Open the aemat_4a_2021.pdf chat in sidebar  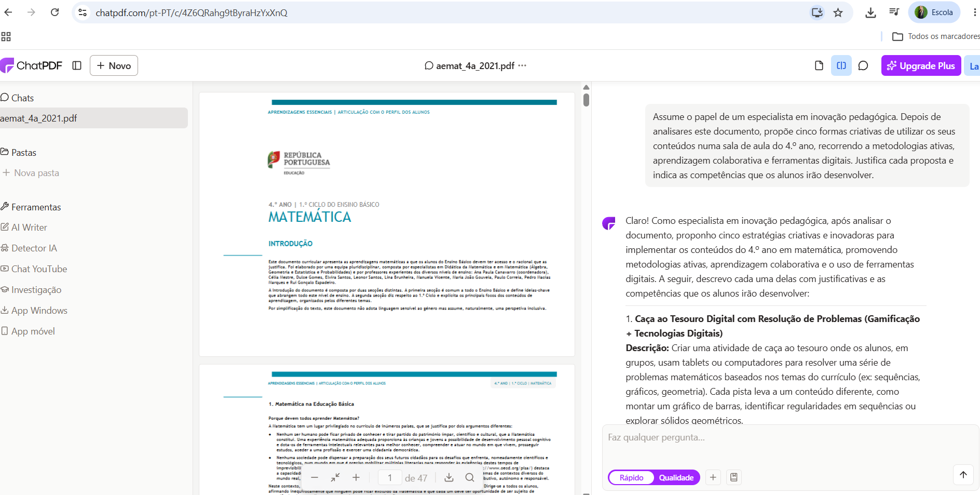click(x=93, y=118)
